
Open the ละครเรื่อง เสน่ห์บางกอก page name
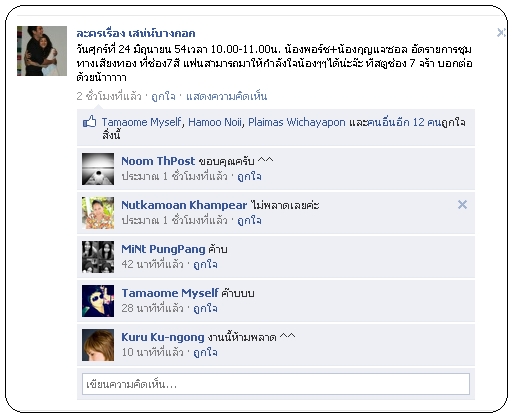(136, 33)
